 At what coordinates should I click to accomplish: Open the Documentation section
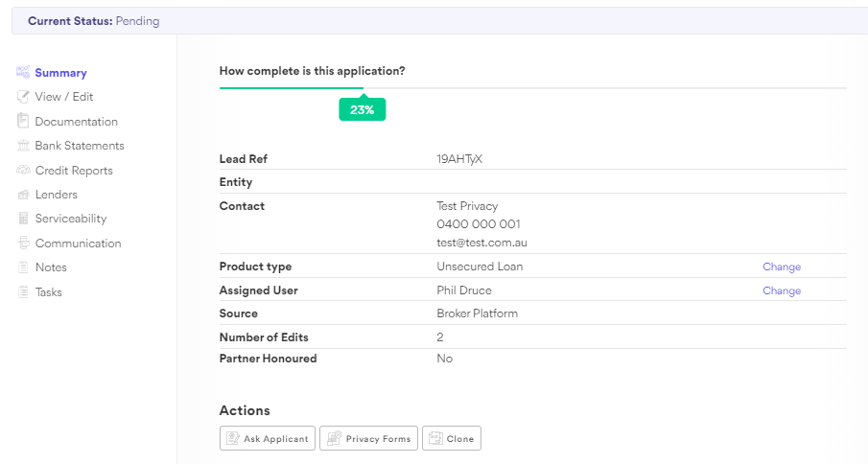76,122
